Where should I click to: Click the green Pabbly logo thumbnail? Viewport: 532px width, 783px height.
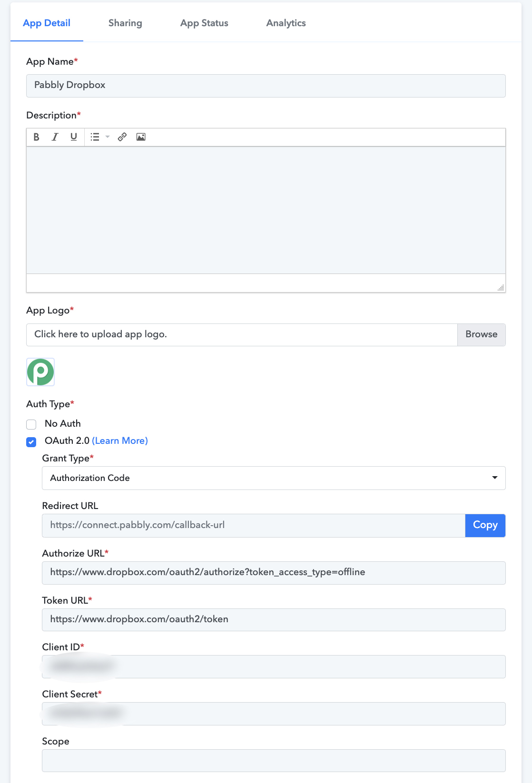40,372
